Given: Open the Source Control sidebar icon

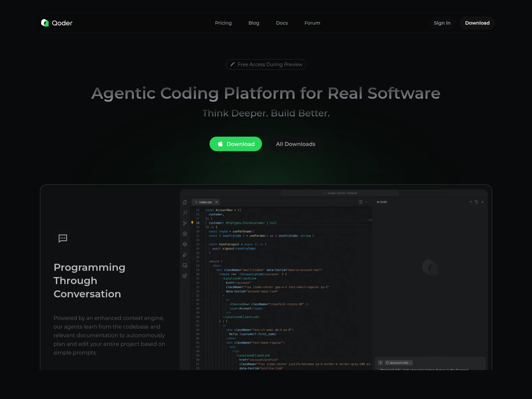Looking at the screenshot, I should pyautogui.click(x=185, y=223).
